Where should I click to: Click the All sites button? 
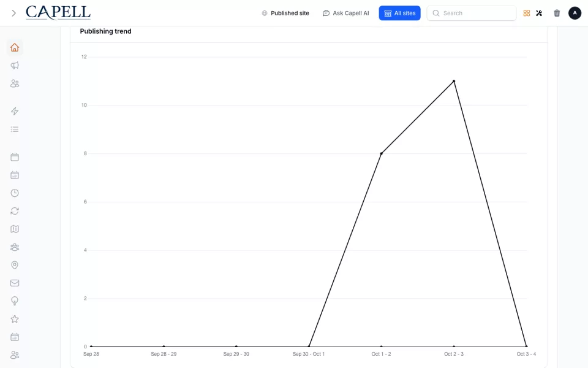pyautogui.click(x=399, y=13)
